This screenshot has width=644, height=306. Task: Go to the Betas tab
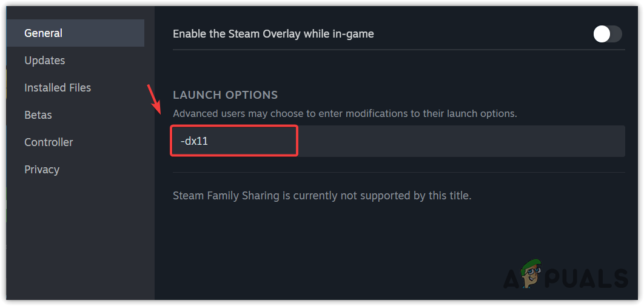coord(38,115)
